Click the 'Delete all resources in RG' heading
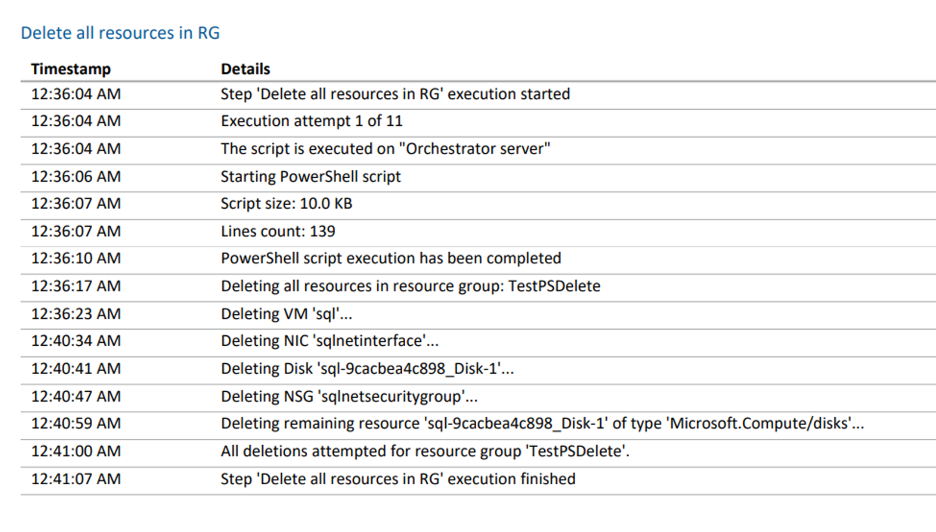Screen dimensions: 936x532 click(120, 33)
